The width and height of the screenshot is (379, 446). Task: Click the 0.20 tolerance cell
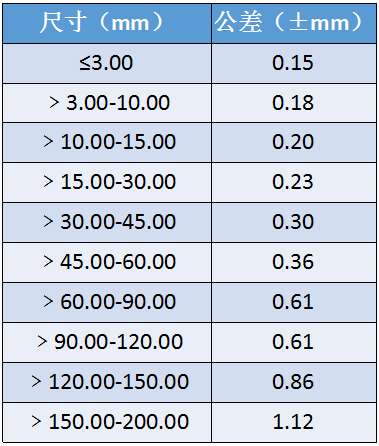[294, 143]
